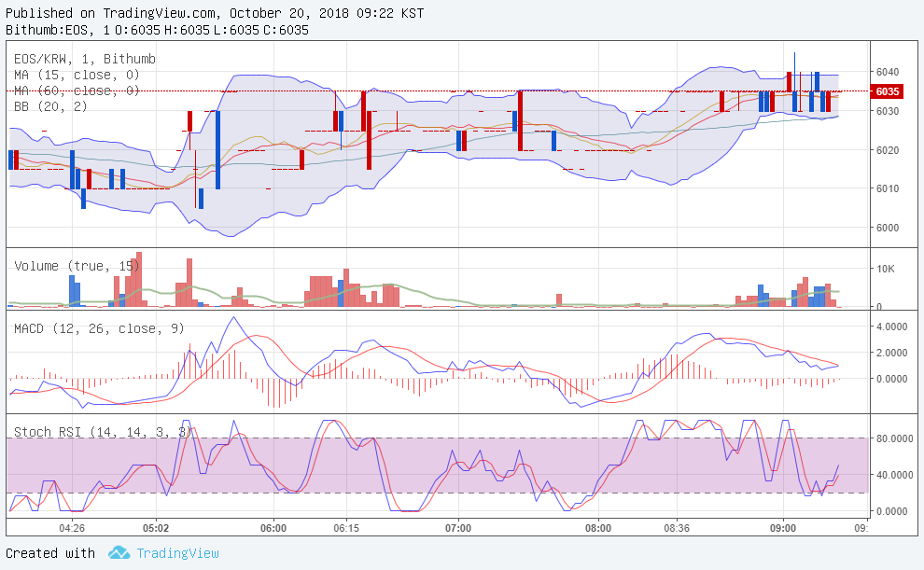Click the 08:00 time axis label
924x570 pixels.
click(x=598, y=528)
